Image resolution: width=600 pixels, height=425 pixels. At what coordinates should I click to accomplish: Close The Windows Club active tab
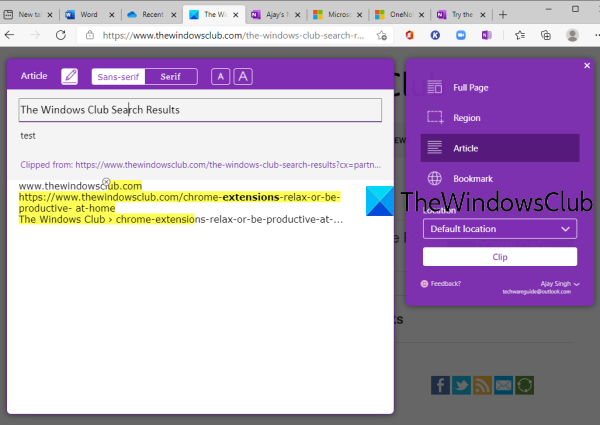pos(236,15)
